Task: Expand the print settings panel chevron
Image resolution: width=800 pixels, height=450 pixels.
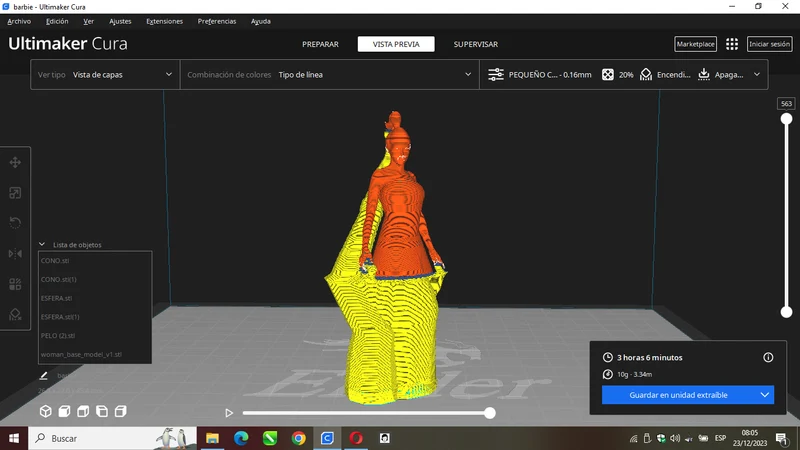Action: click(x=757, y=74)
